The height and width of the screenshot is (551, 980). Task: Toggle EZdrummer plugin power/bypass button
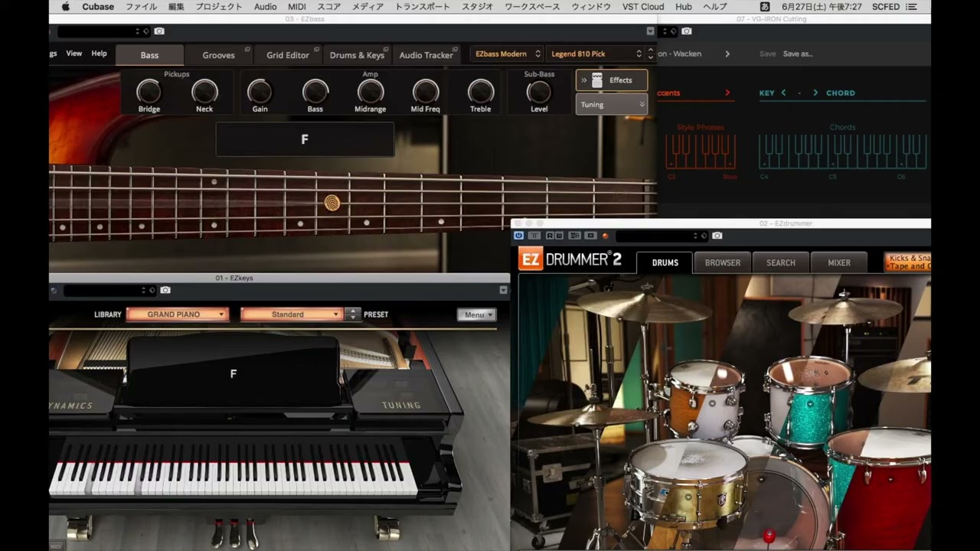click(519, 236)
